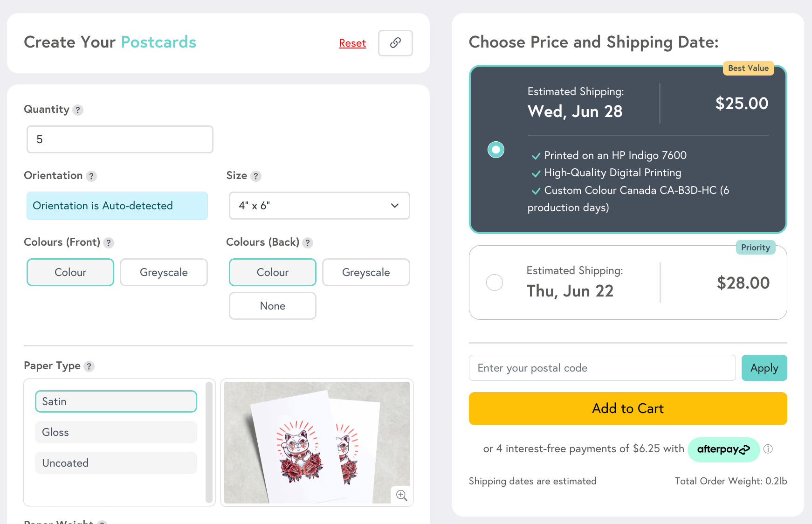Reset the postcard configuration

(x=352, y=43)
